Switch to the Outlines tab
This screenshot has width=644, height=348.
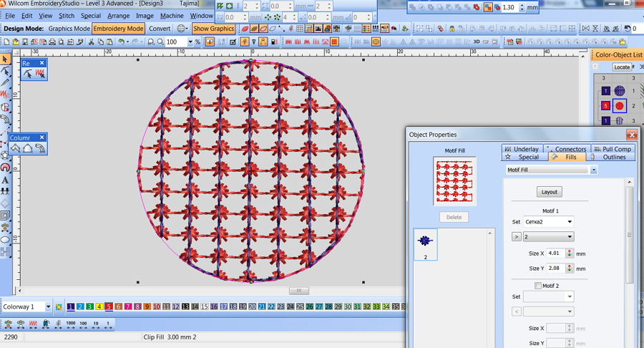(613, 157)
